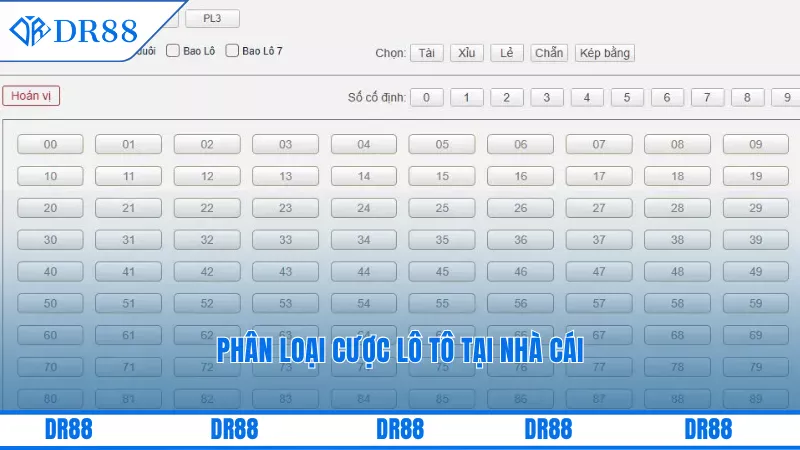Image resolution: width=800 pixels, height=450 pixels.
Task: Set fixed digit 3
Action: click(x=546, y=97)
